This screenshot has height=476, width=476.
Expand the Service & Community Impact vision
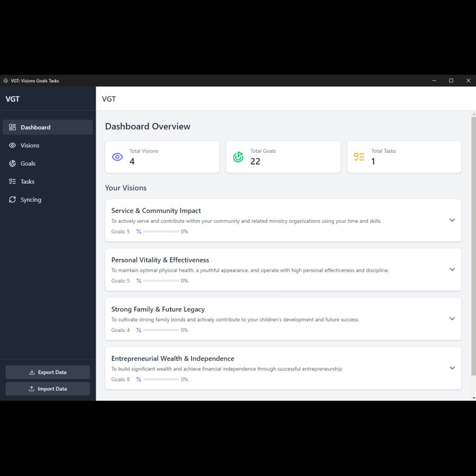452,220
